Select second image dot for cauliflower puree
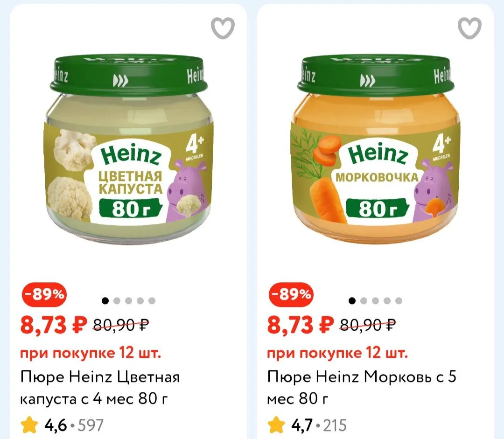The image size is (504, 439). click(117, 301)
